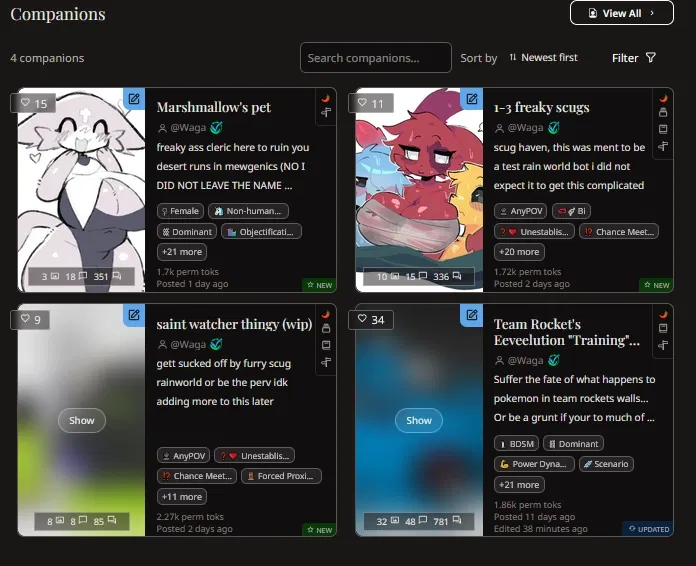Select Unestablished tag on 1-3 freaky scugs
Image resolution: width=696 pixels, height=566 pixels.
534,232
